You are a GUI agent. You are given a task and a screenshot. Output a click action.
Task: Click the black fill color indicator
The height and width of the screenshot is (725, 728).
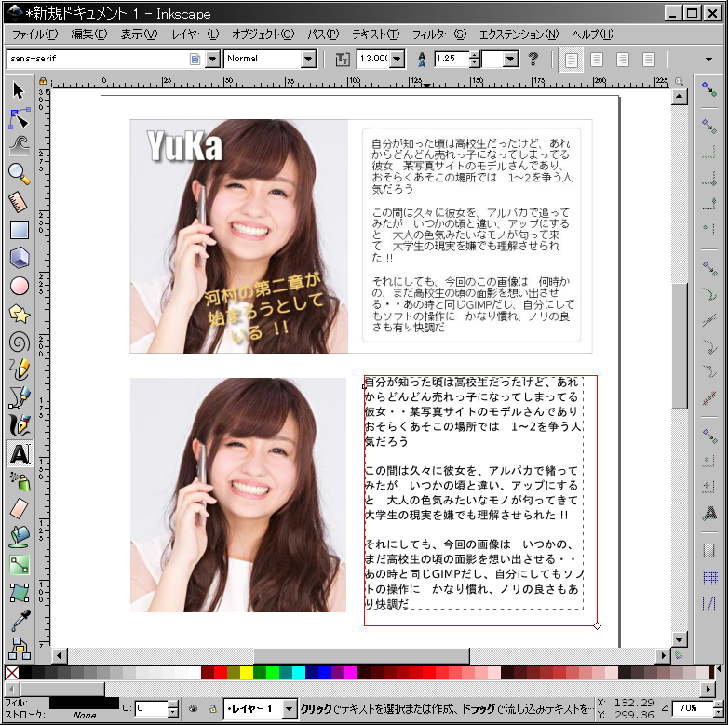click(84, 703)
